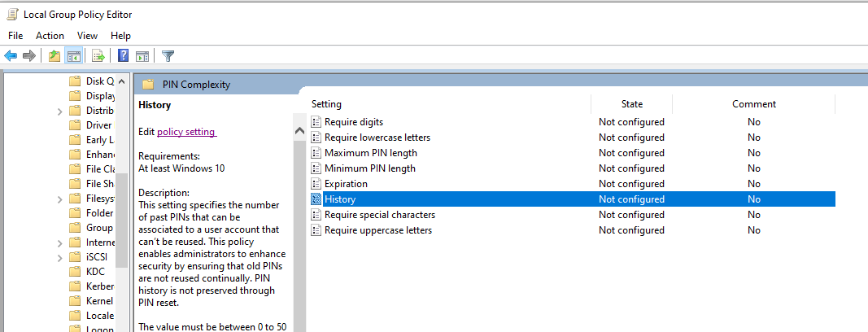868x332 pixels.
Task: Select the Require digits setting
Action: pyautogui.click(x=354, y=122)
